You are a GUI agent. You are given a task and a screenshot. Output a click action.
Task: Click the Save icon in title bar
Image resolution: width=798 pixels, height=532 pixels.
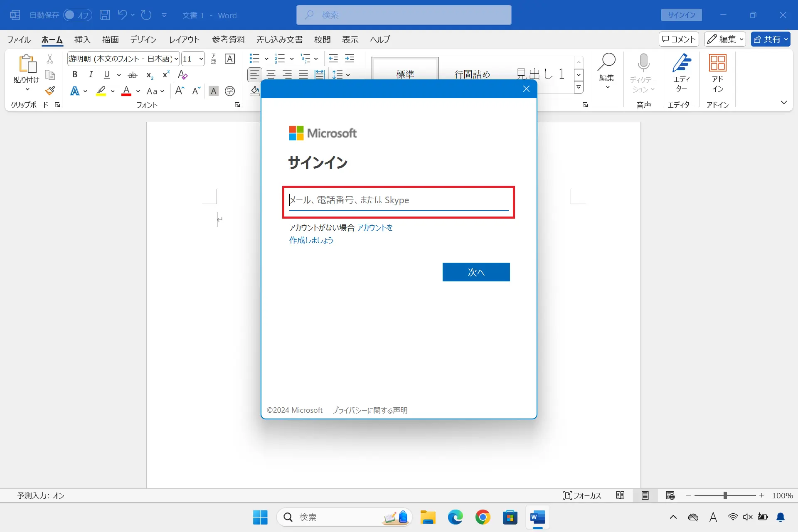point(105,15)
